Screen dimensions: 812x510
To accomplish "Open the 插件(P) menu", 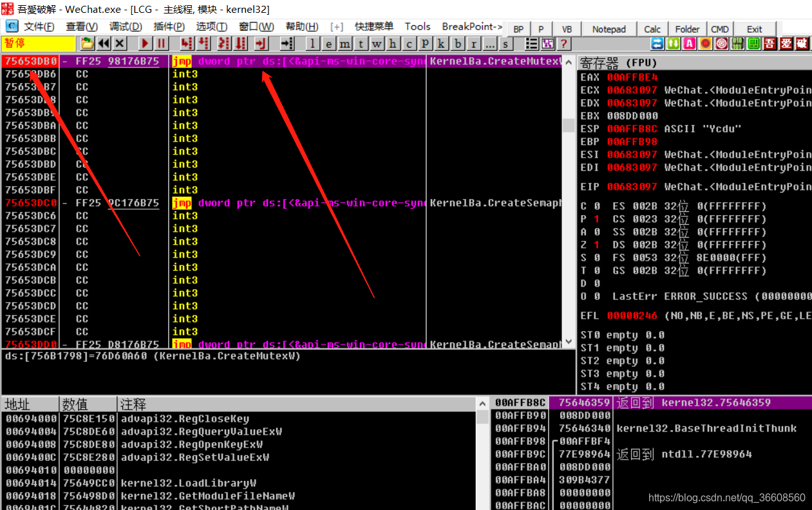I will coord(169,26).
